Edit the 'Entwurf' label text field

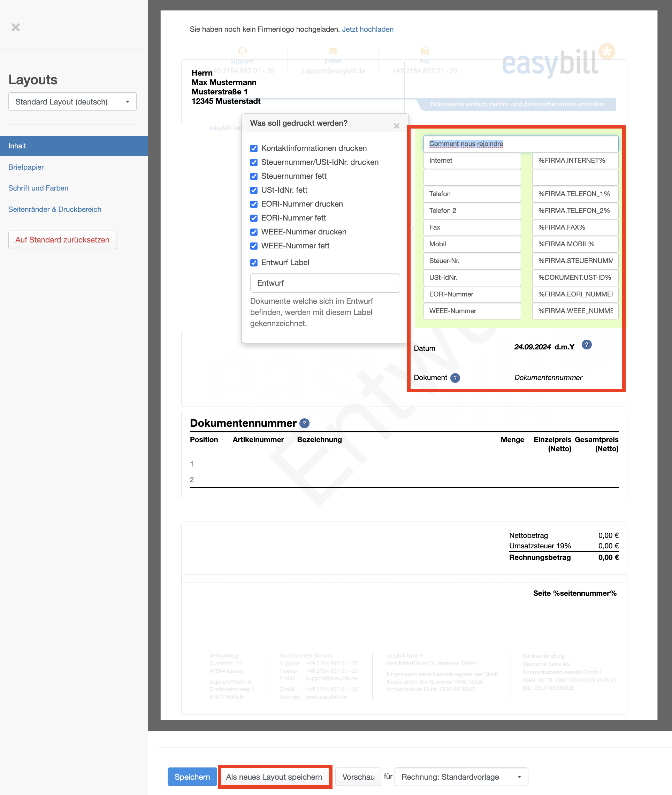(x=325, y=283)
